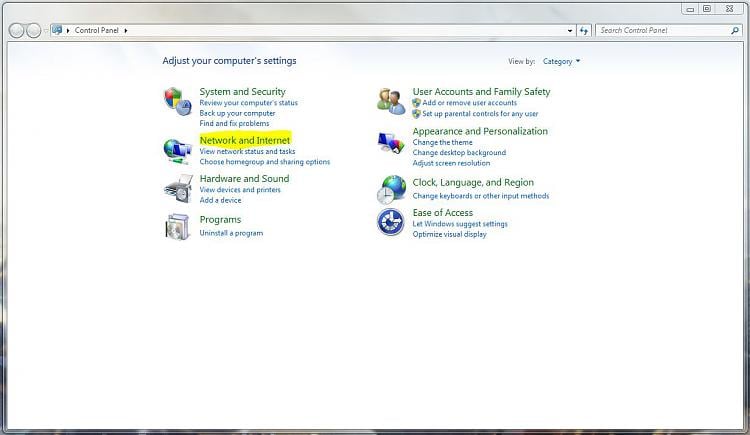The height and width of the screenshot is (435, 750).
Task: Click Optimize visual display link
Action: pos(450,234)
